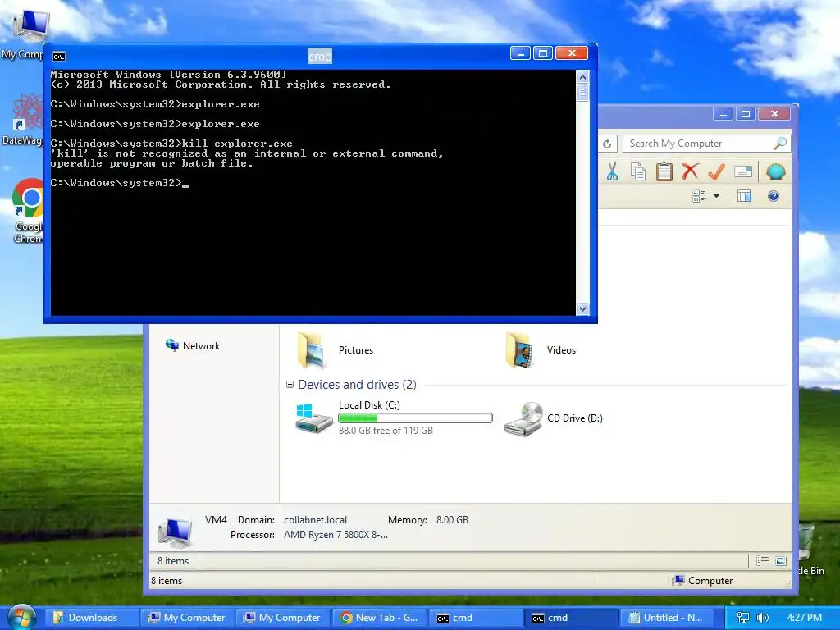Screen dimensions: 840x630
Task: Click the envelope email icon in toolbar
Action: point(743,172)
